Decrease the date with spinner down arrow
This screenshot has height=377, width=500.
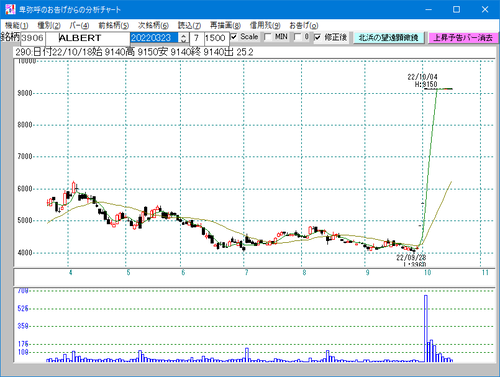click(183, 41)
